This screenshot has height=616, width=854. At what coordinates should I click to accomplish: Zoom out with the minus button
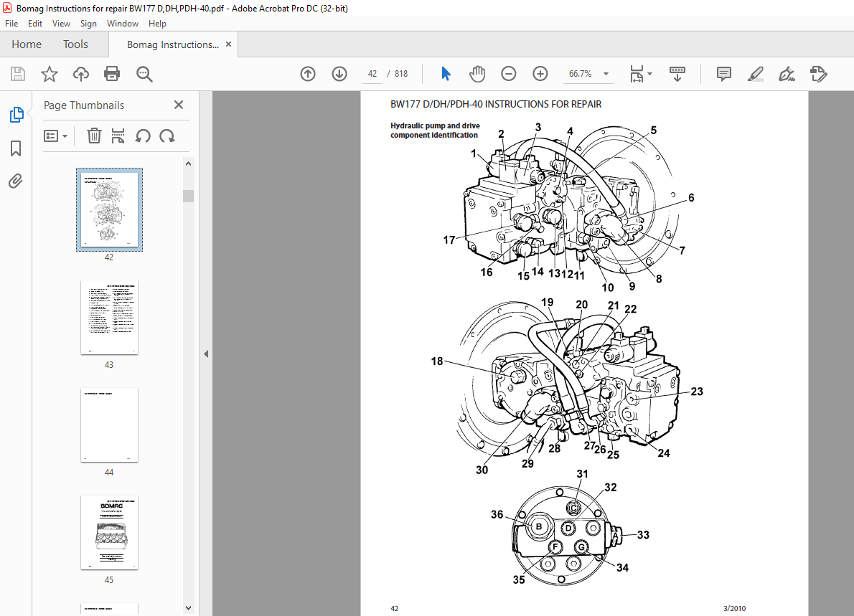point(508,74)
